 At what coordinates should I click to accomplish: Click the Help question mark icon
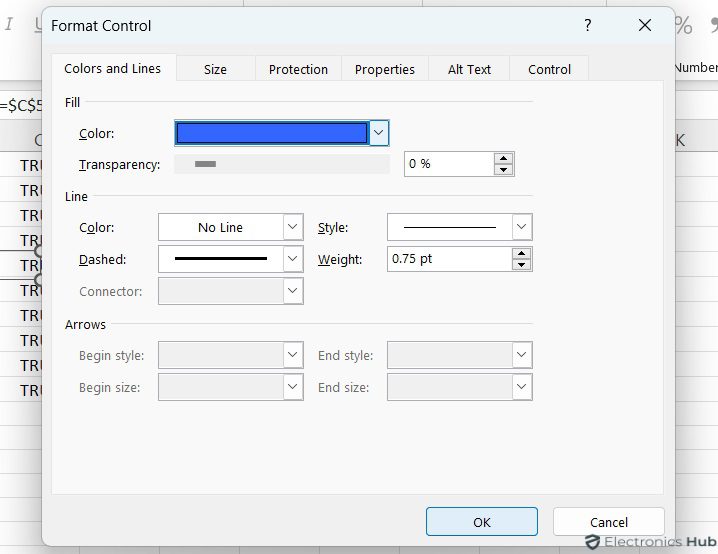coord(587,26)
